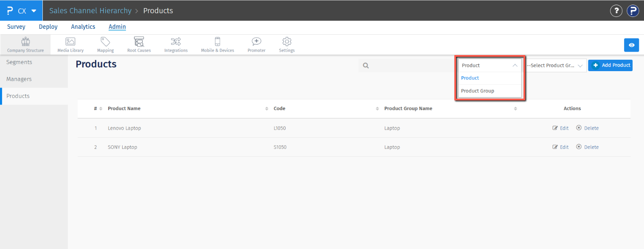Open the CX product switcher dropdown

21,11
